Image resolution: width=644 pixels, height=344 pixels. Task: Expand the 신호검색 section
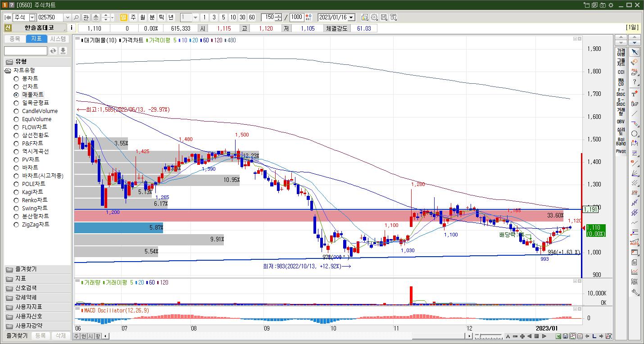38,288
